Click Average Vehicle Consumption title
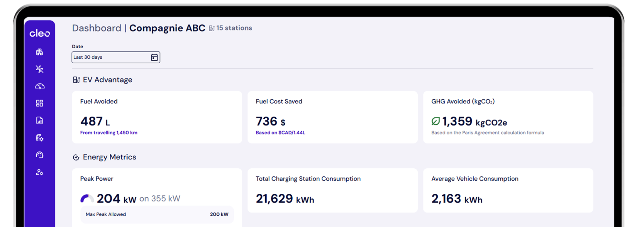The width and height of the screenshot is (644, 227). 475,179
